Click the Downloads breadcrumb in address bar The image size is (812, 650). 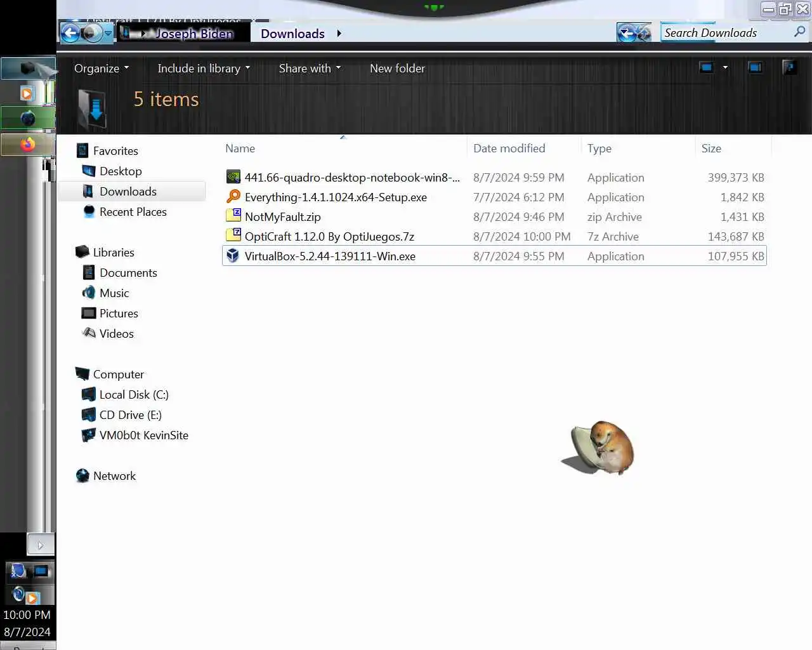click(x=292, y=34)
